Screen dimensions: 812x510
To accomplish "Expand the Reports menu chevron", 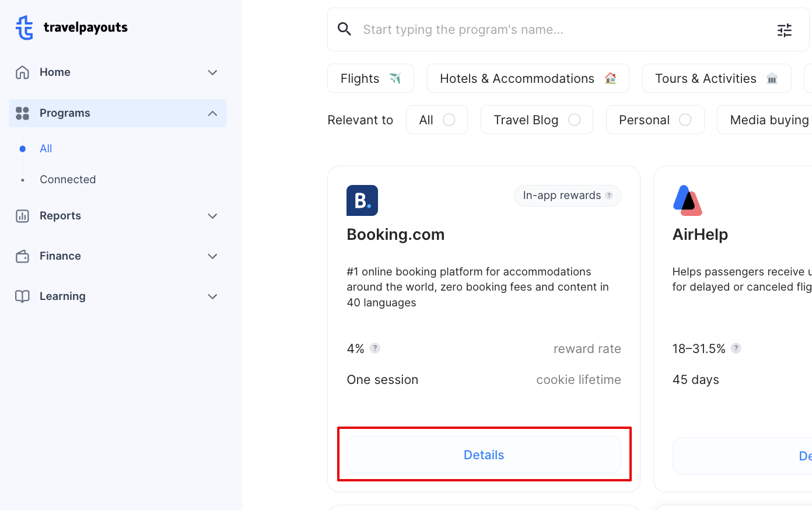I will pos(212,216).
